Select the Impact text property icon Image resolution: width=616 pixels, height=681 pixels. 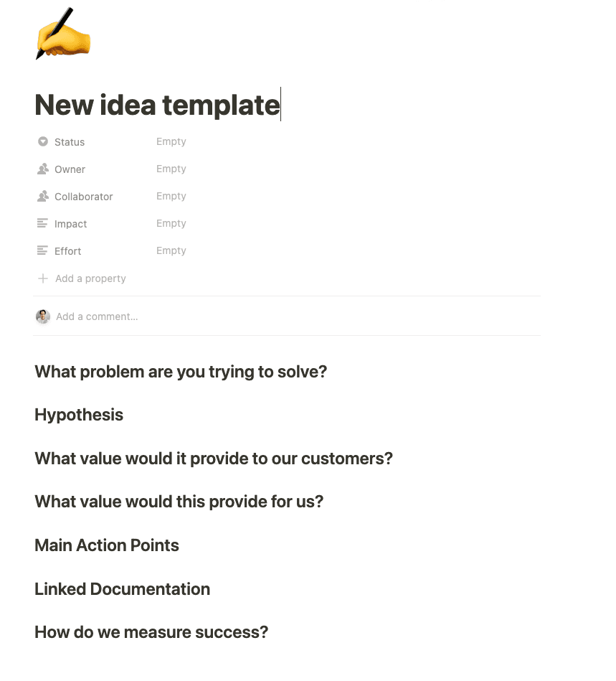coord(43,223)
